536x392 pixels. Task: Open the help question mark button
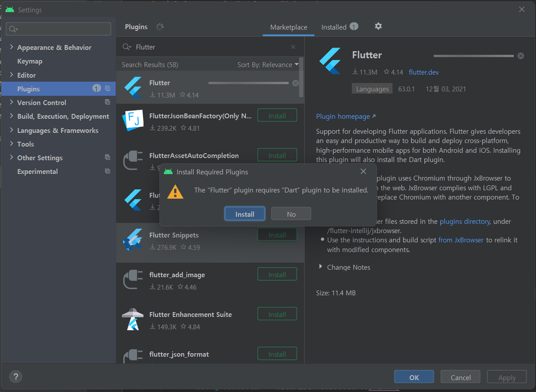[x=15, y=377]
